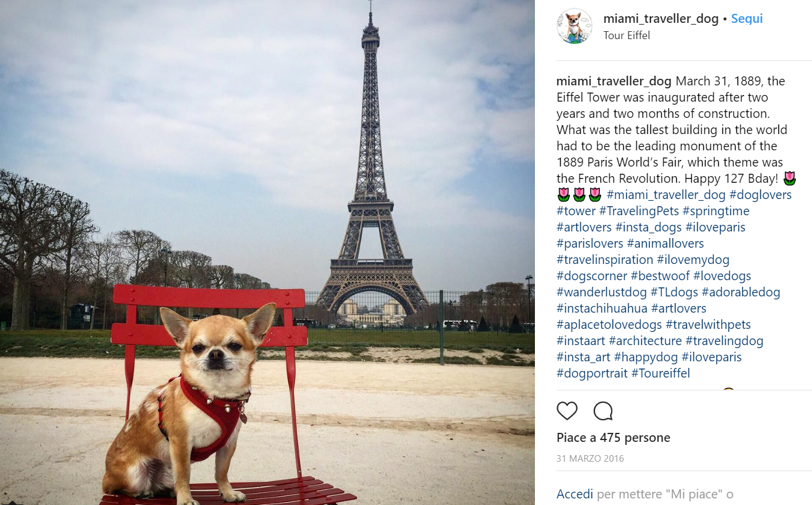The width and height of the screenshot is (812, 505).
Task: Like the post with the heart icon
Action: (x=567, y=411)
